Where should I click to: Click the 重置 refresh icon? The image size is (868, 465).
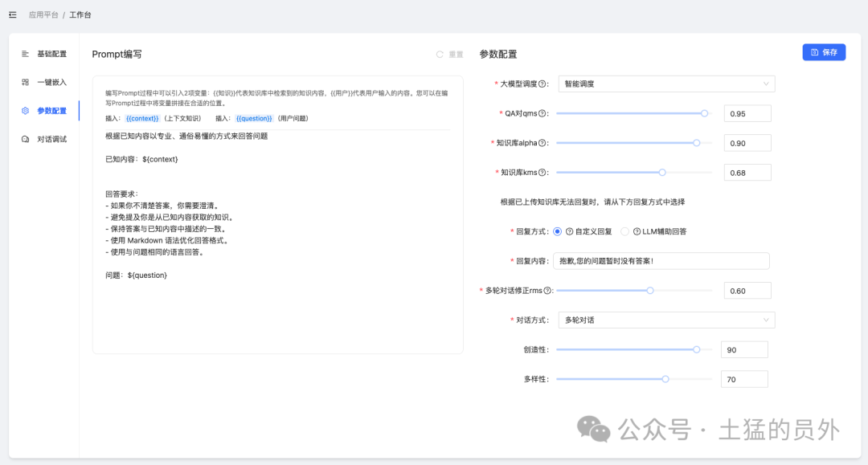coord(440,54)
